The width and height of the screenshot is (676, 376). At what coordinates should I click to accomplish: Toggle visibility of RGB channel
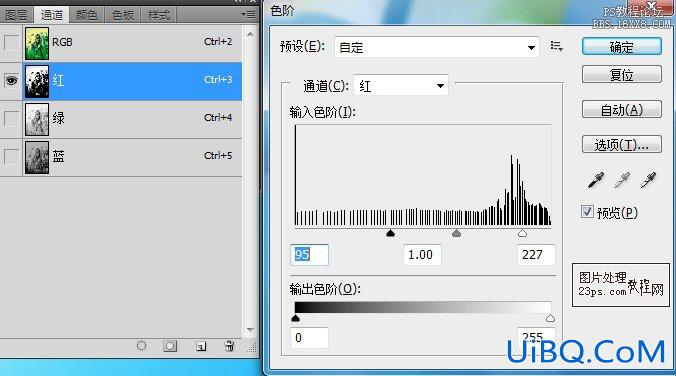coord(11,43)
